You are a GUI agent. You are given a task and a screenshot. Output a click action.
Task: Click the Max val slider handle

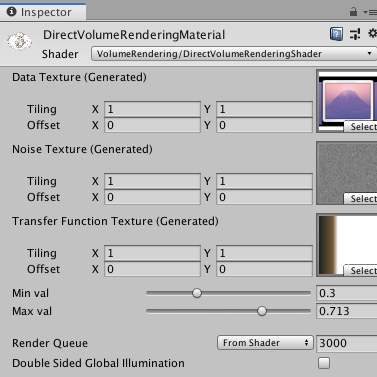[262, 311]
